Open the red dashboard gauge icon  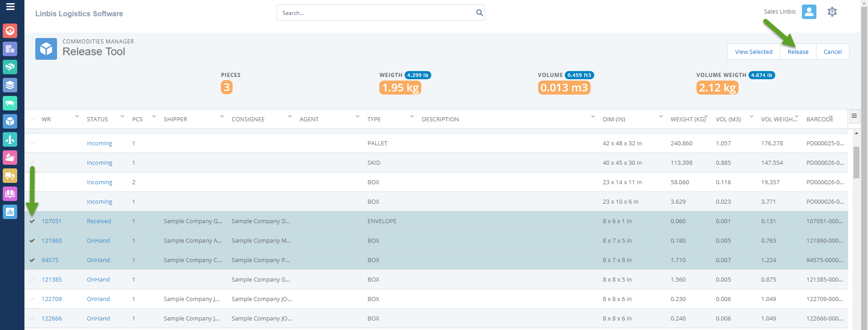[10, 31]
